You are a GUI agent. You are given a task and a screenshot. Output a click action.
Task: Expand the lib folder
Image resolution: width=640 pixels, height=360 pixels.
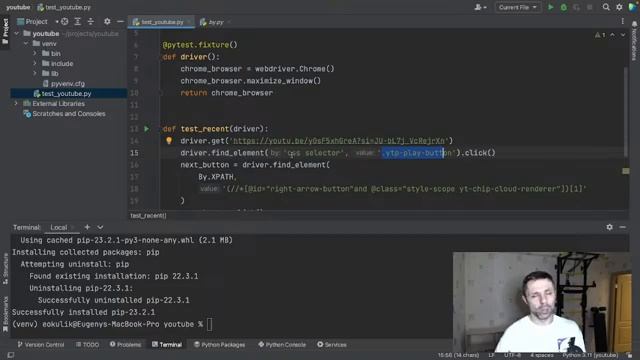(35, 73)
